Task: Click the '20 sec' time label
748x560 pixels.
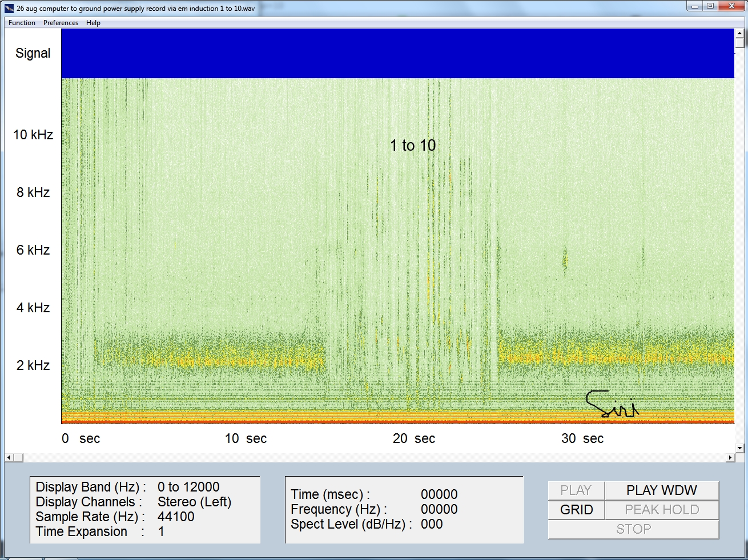Action: tap(414, 438)
